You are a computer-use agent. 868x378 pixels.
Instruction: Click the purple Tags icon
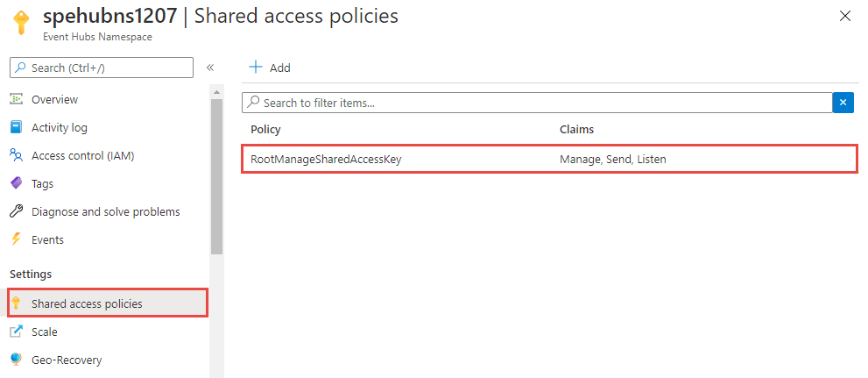16,183
